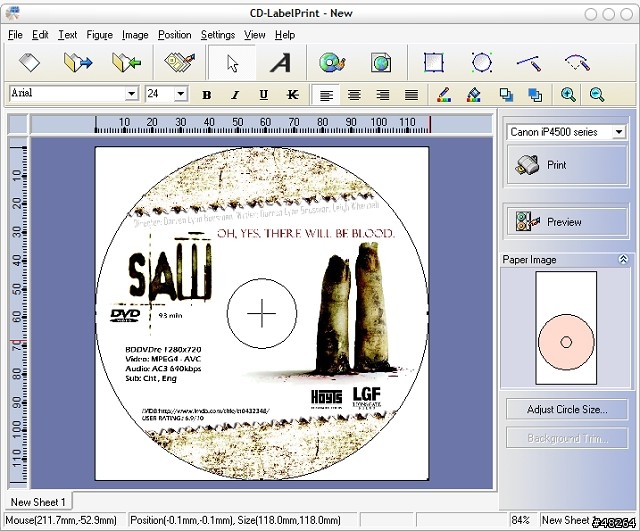Align text left

(326, 95)
